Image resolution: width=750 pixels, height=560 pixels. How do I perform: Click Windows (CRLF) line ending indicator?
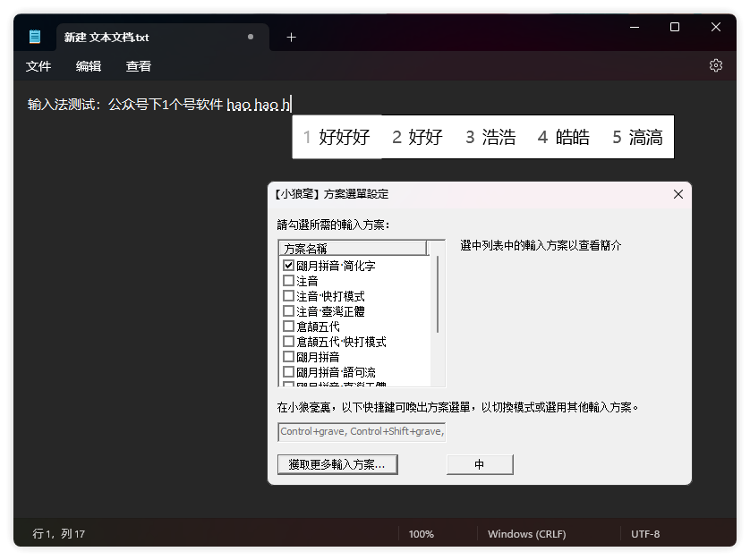pos(526,534)
